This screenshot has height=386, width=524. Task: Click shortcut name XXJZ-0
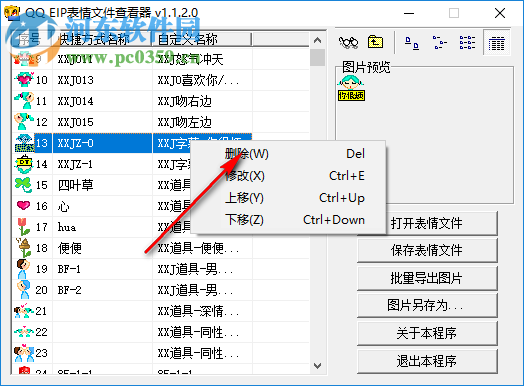coord(76,143)
